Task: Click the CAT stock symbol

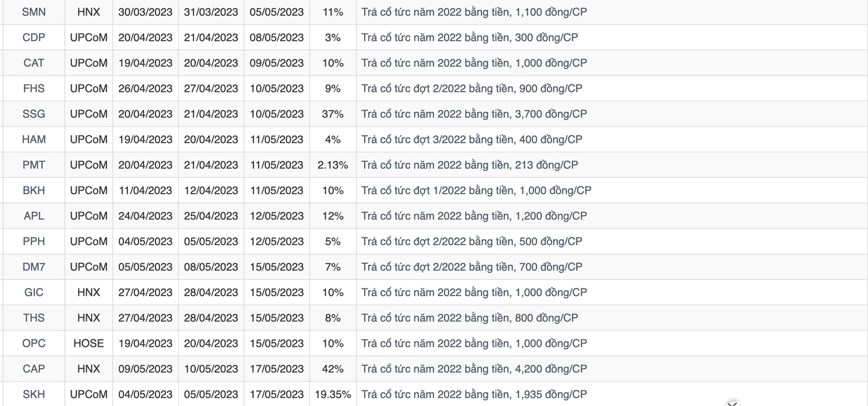Action: (34, 63)
